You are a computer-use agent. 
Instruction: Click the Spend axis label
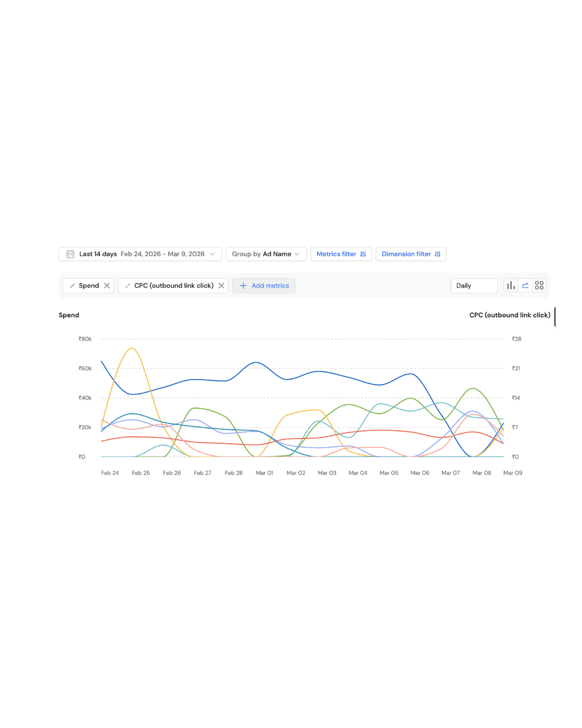[x=68, y=315]
